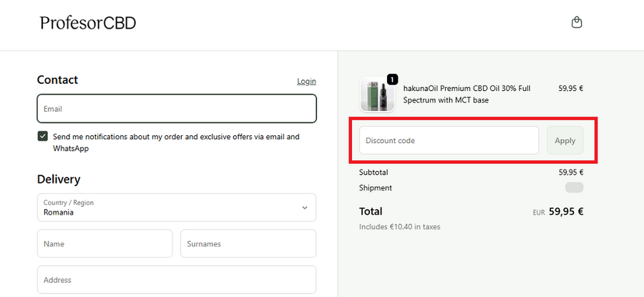Select the Name input field

[x=104, y=243]
